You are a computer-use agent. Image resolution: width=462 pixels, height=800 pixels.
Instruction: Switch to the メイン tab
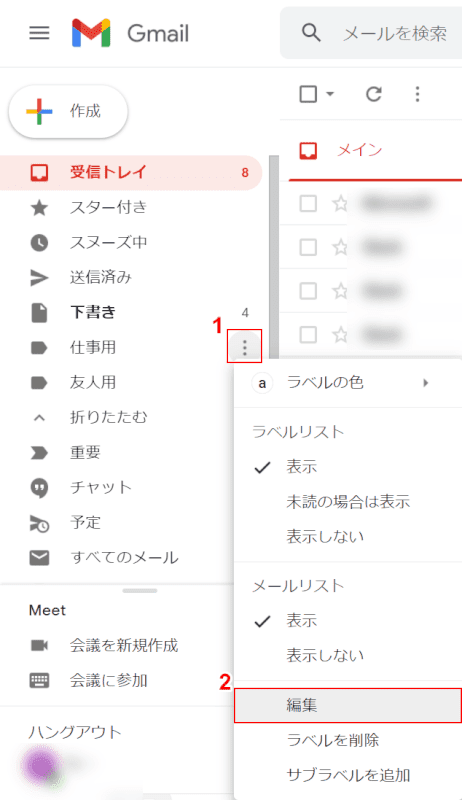(360, 150)
